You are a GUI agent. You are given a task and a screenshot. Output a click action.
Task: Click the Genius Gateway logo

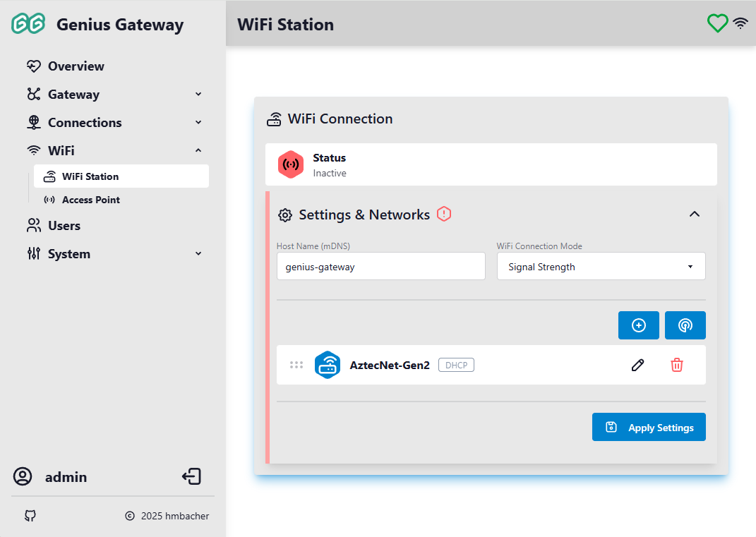[28, 25]
